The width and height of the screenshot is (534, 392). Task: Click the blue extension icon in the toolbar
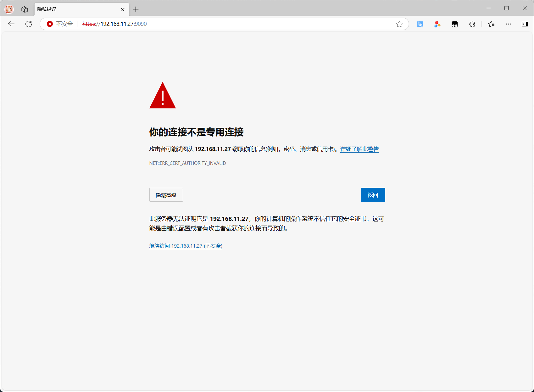pos(420,24)
